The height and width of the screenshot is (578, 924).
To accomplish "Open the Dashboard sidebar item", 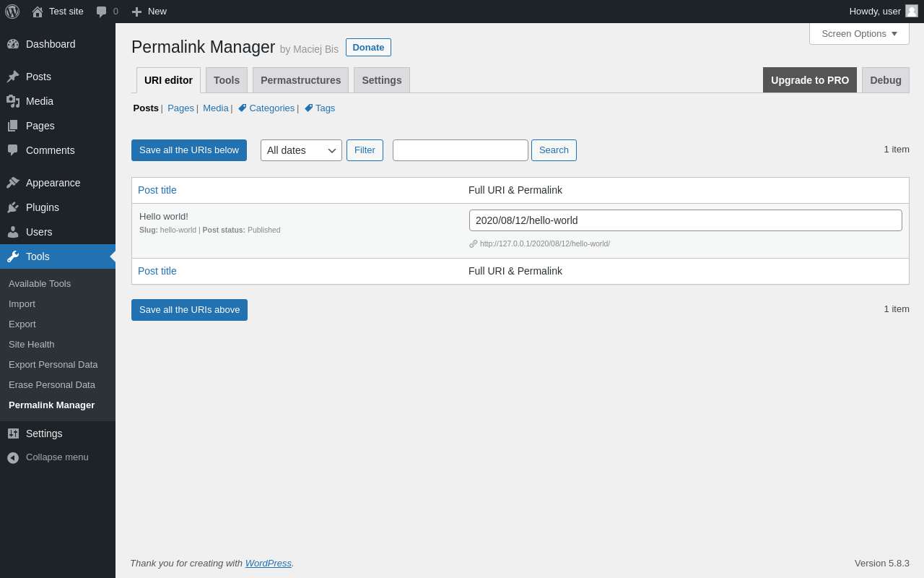I will tap(51, 44).
